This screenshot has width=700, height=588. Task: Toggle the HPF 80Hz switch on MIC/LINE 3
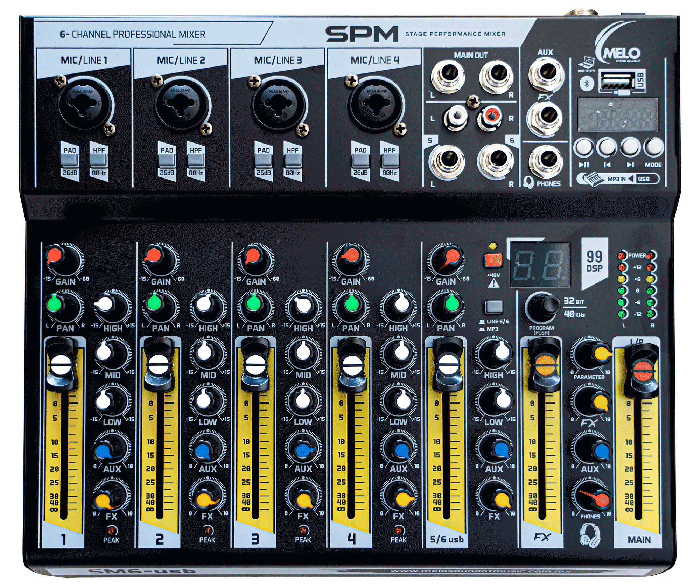tap(293, 161)
